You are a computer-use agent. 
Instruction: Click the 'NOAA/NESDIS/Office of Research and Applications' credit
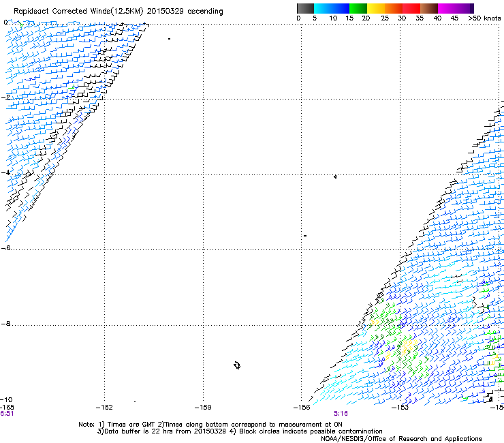[401, 439]
